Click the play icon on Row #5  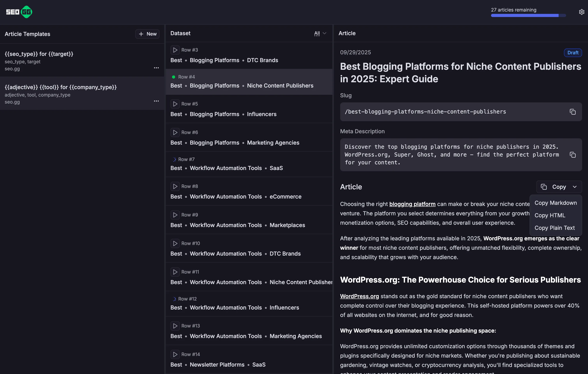pos(175,104)
